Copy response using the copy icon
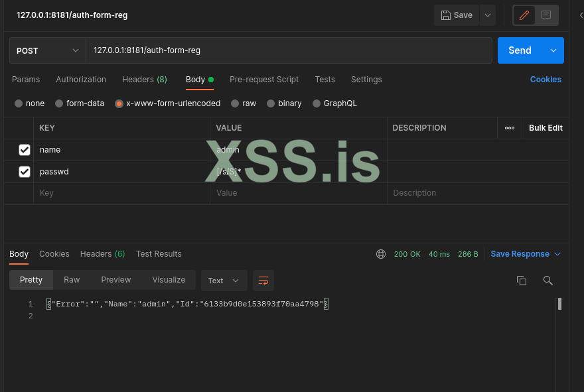Viewport: 584px width, 392px height. pos(522,281)
